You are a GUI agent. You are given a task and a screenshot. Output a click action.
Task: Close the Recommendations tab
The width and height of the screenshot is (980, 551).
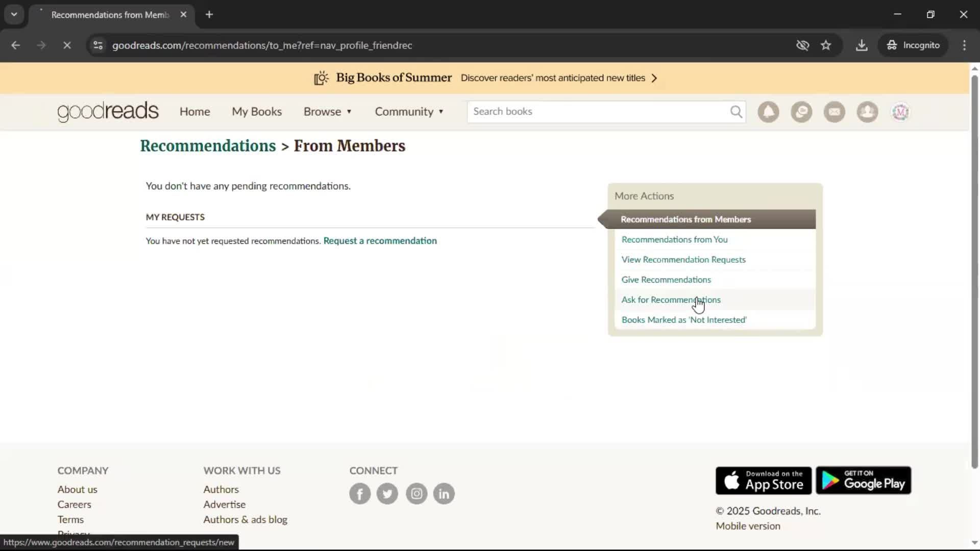coord(183,14)
